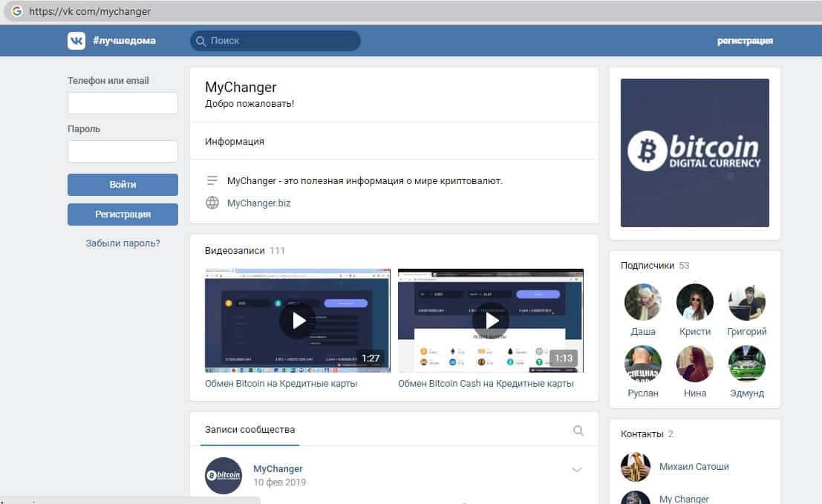The height and width of the screenshot is (504, 822).
Task: Click the name Даша under subscribers
Action: coord(643,332)
